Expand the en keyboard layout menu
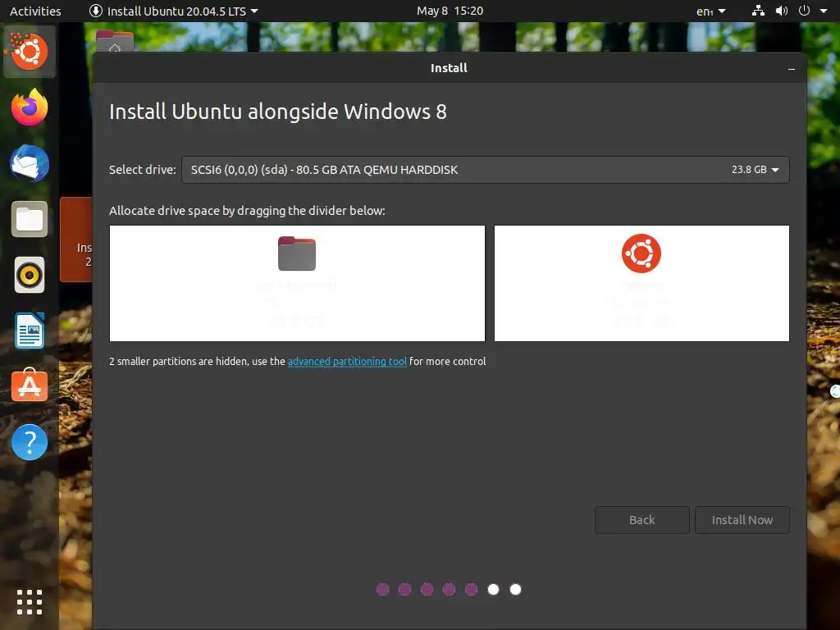 click(x=711, y=11)
